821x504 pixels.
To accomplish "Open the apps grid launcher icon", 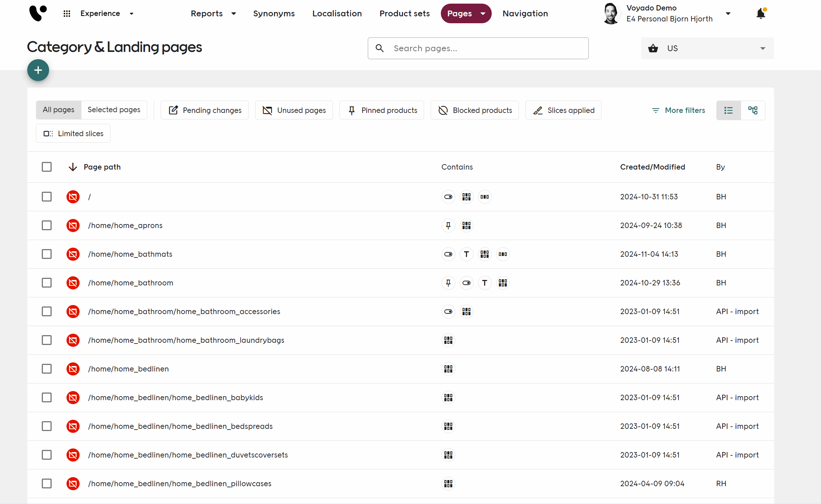I will click(x=67, y=13).
